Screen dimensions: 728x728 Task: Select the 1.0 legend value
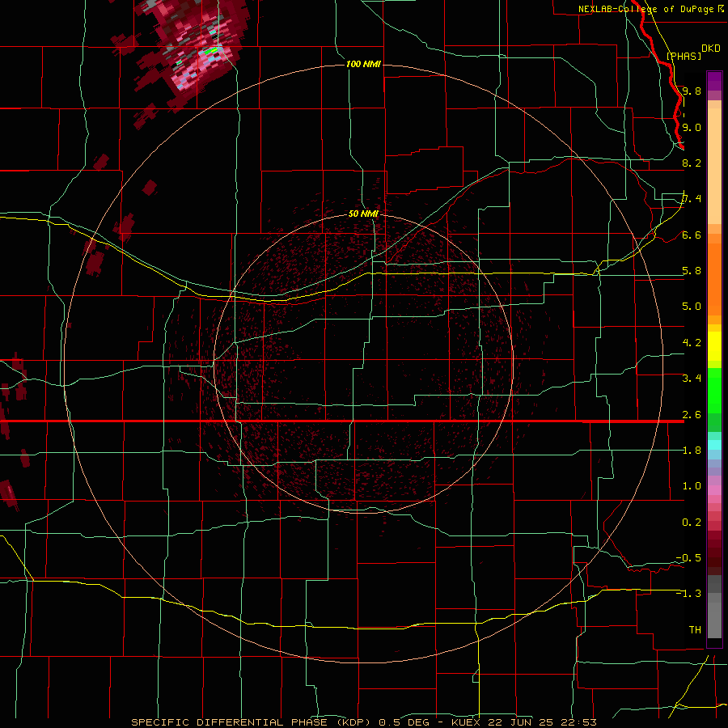[x=692, y=486]
